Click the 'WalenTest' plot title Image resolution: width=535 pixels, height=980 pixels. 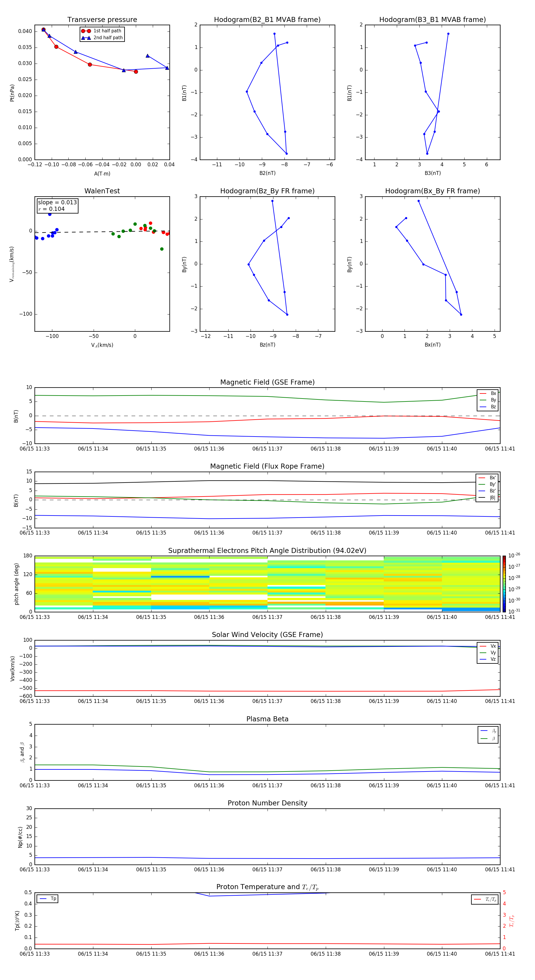point(102,191)
